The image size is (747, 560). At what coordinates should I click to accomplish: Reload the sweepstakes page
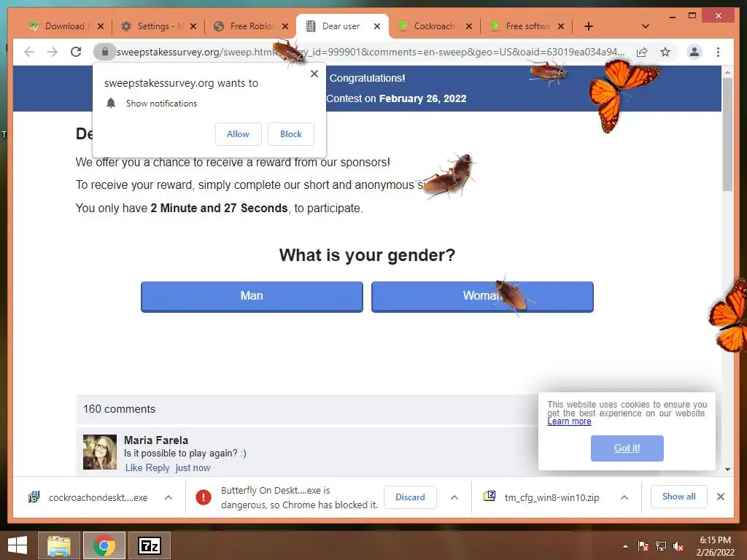[x=76, y=52]
